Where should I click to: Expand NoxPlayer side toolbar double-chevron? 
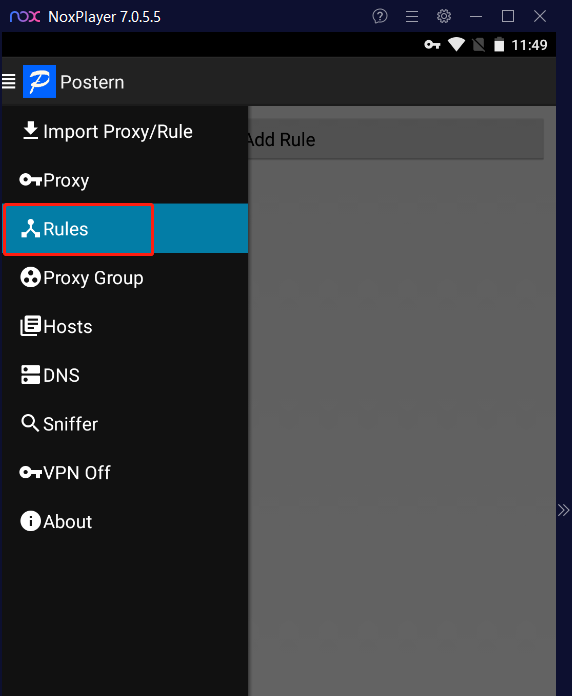564,510
